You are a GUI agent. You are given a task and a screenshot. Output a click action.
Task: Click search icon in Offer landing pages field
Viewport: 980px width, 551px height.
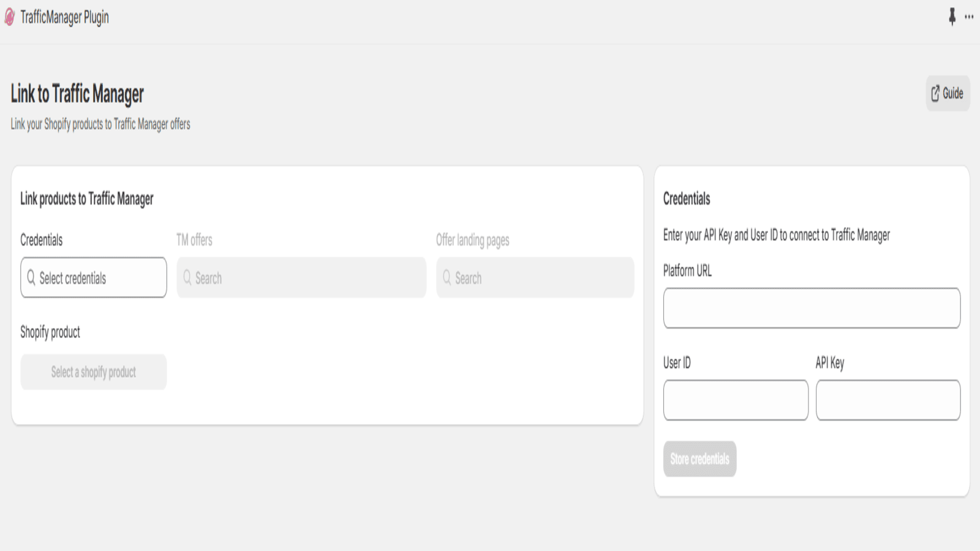point(447,277)
